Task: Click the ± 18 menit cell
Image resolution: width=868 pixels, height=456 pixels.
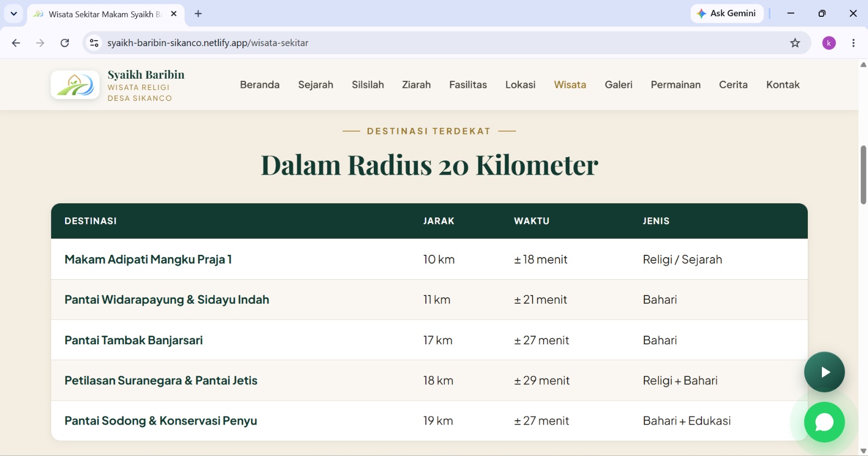Action: coord(541,259)
